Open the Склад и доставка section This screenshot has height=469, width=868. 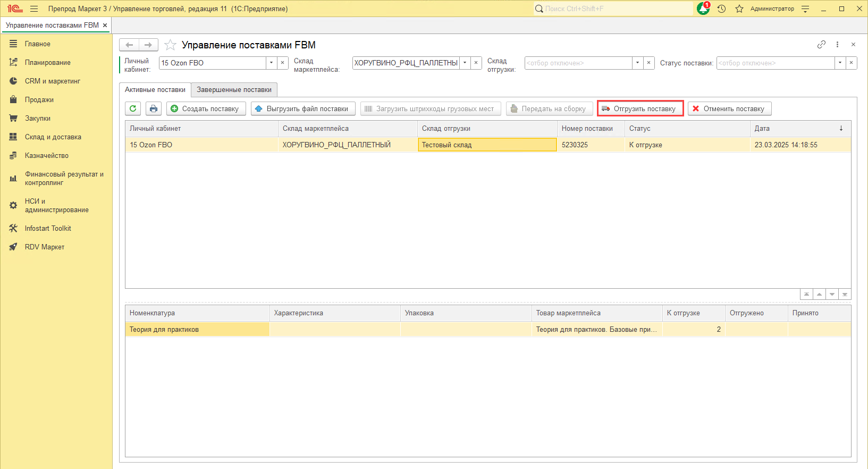53,137
